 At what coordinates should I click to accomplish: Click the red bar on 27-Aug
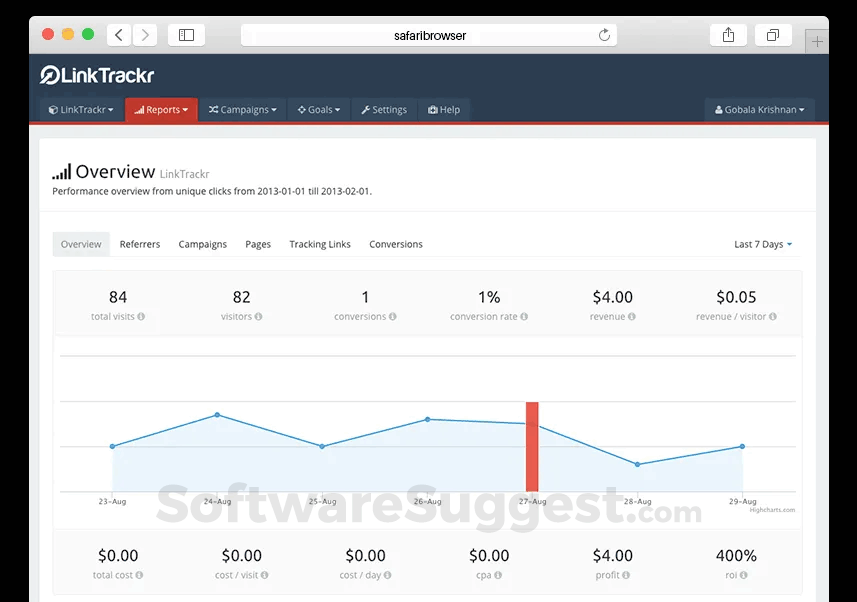pyautogui.click(x=532, y=446)
